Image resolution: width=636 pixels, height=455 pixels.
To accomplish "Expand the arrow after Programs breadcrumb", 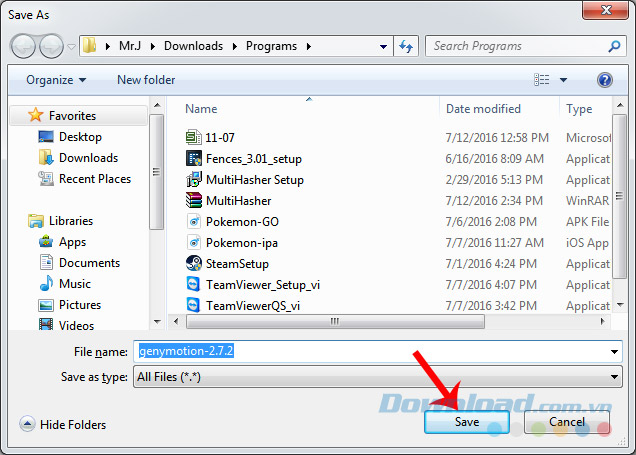I will 309,46.
